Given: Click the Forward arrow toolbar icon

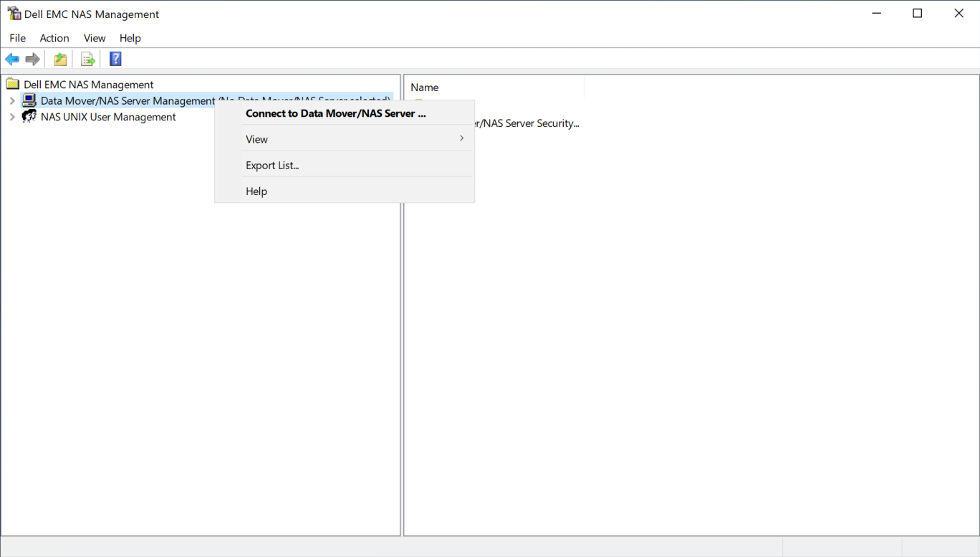Looking at the screenshot, I should pos(32,59).
